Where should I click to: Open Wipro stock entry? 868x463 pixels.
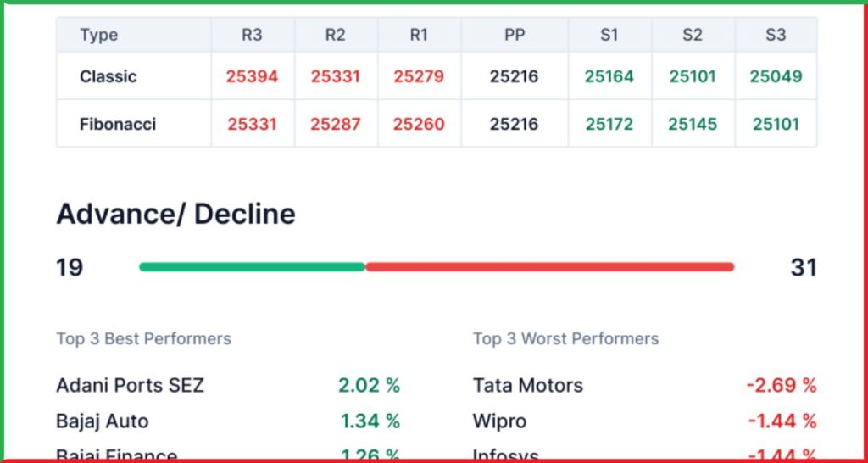pos(499,421)
